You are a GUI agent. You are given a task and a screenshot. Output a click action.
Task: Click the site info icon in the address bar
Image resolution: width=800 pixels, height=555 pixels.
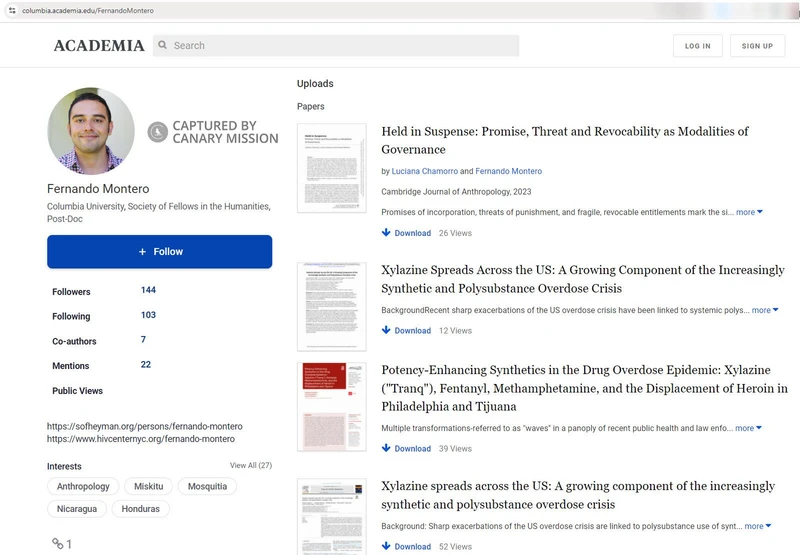pos(11,9)
